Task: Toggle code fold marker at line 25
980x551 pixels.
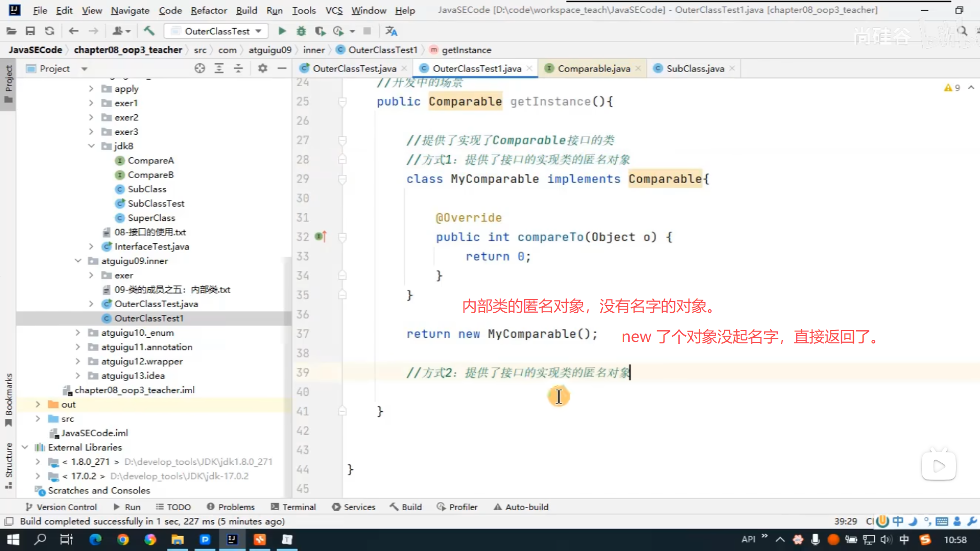Action: point(342,102)
